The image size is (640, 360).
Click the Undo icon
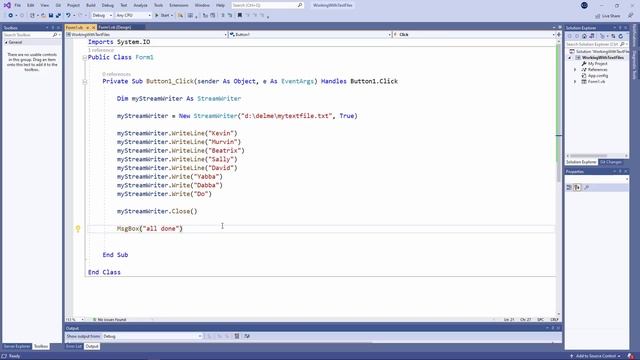point(68,16)
